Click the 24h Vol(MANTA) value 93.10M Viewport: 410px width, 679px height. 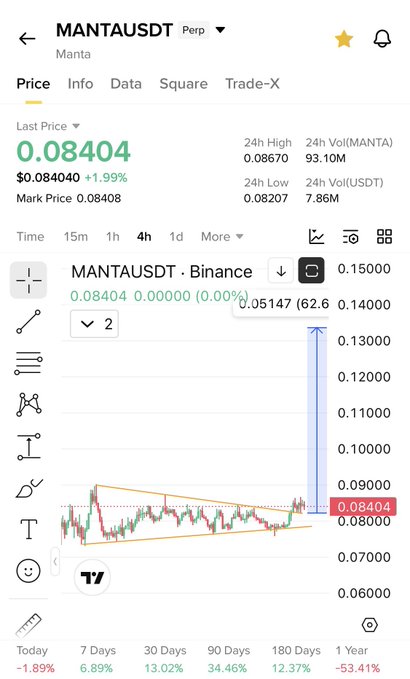coord(326,158)
